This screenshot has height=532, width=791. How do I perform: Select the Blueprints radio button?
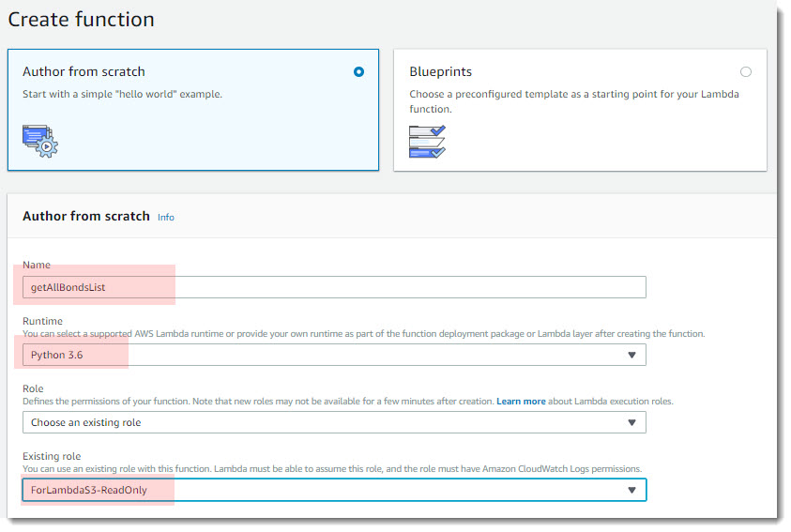(x=746, y=71)
